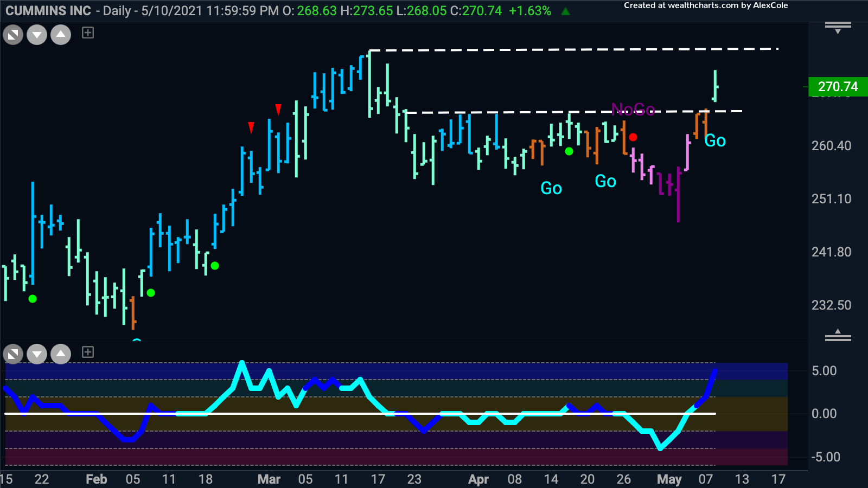Move oscillator pane up with arrow icon

pyautogui.click(x=61, y=355)
